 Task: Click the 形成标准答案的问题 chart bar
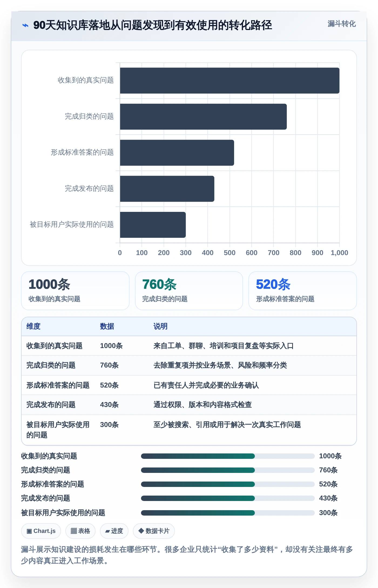click(x=177, y=153)
